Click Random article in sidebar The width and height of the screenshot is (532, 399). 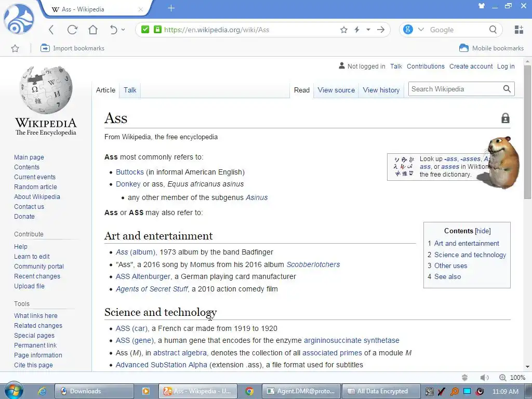pos(35,187)
